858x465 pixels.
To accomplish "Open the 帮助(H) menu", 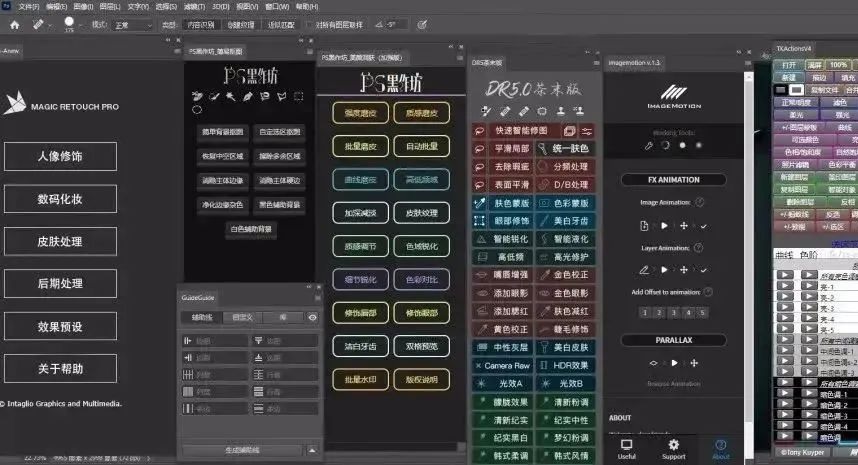I will (306, 7).
